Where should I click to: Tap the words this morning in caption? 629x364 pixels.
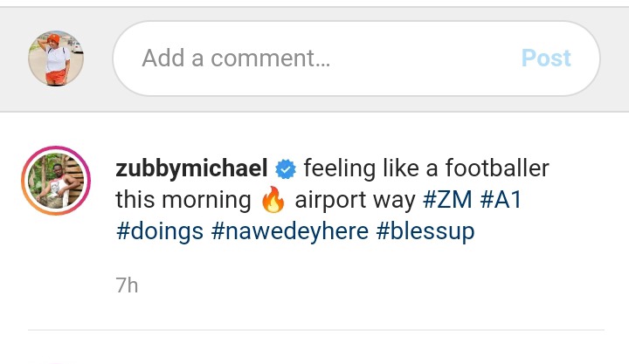point(183,200)
